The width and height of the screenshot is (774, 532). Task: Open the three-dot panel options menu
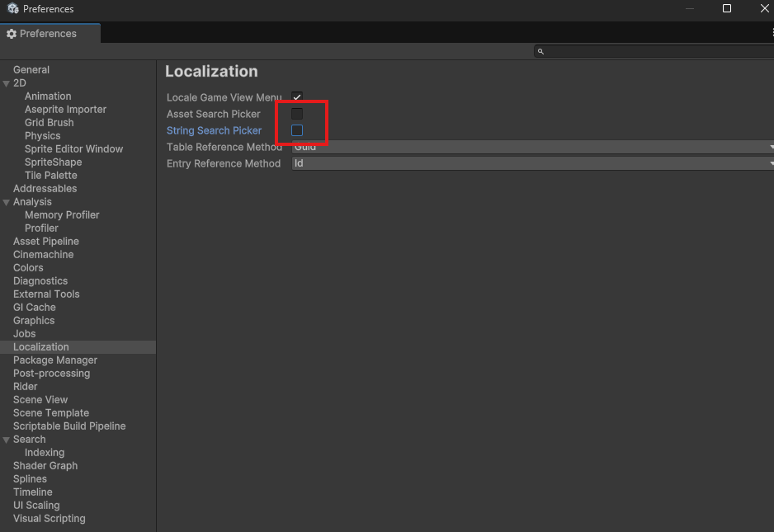pos(772,32)
